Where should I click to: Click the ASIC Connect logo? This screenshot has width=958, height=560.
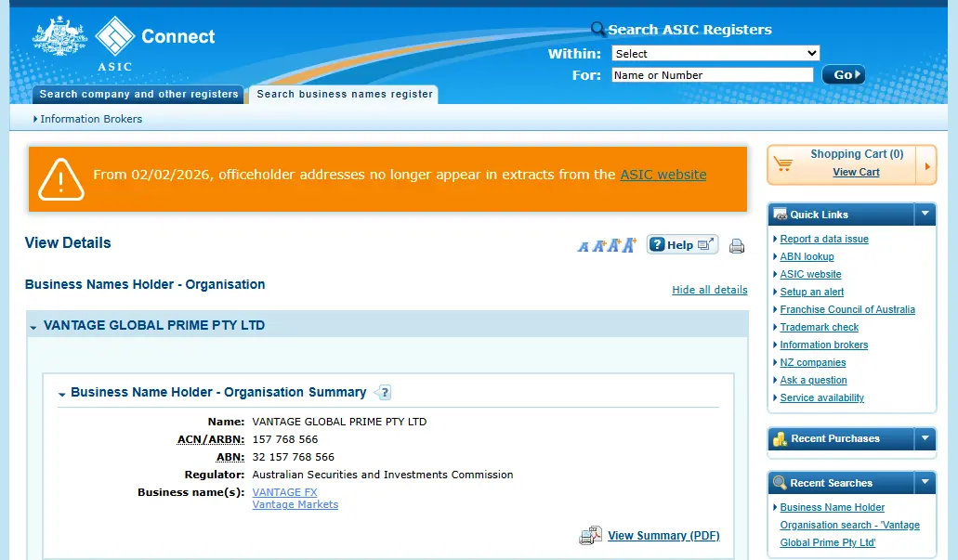tap(124, 44)
